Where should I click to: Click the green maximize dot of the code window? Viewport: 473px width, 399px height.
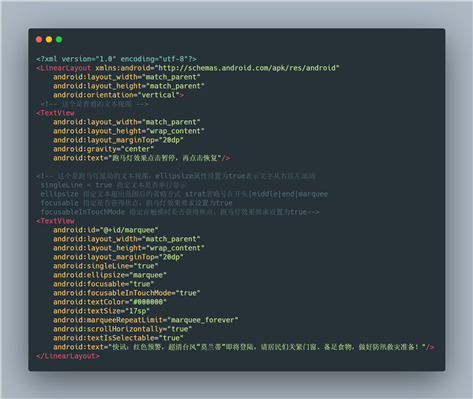59,39
